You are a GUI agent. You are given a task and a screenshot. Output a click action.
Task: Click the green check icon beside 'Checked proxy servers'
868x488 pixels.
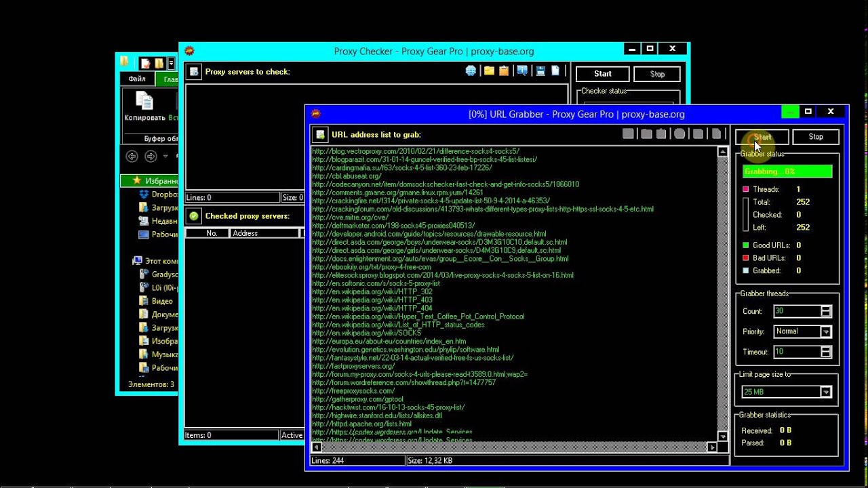[194, 216]
